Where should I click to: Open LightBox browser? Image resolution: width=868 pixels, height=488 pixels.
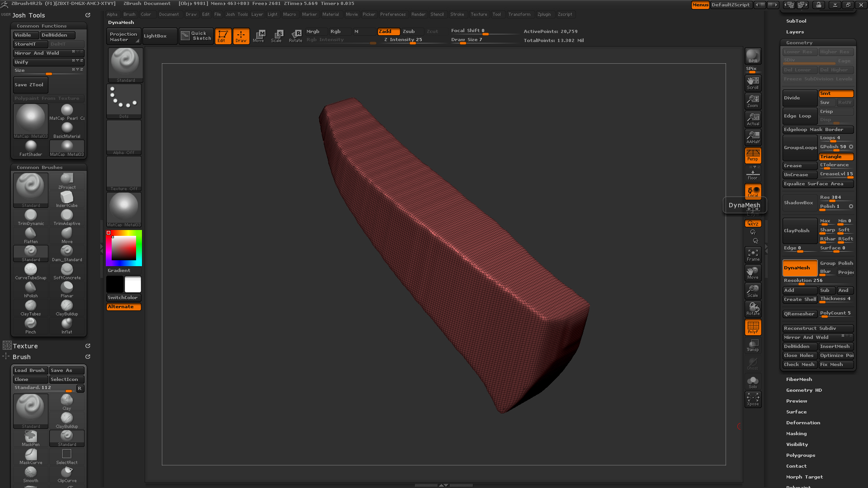tap(160, 36)
